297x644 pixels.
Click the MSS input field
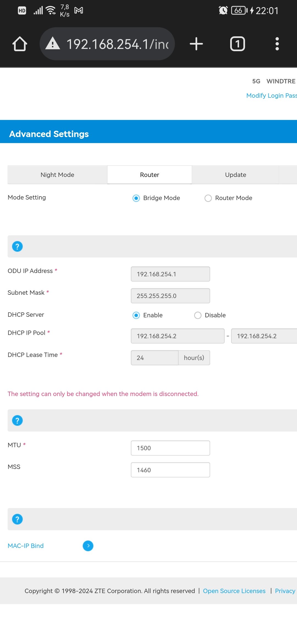tap(170, 470)
